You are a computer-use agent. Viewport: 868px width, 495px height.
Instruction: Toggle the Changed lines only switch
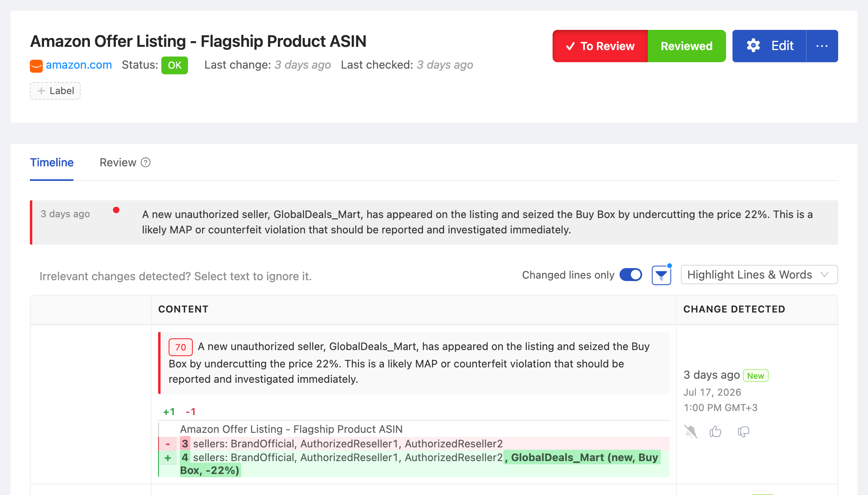631,275
